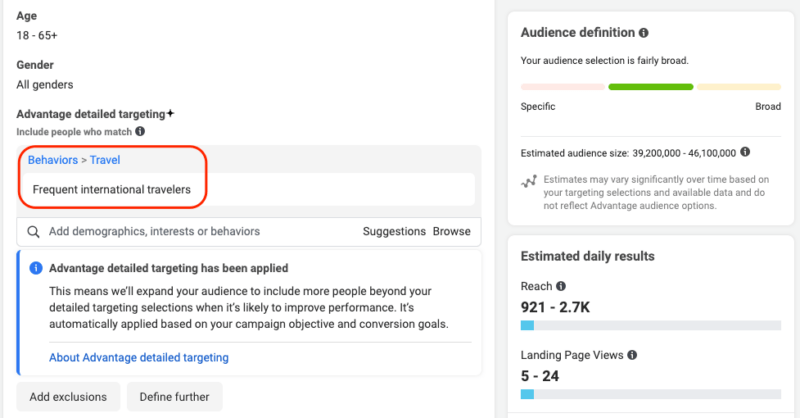The image size is (800, 418).
Task: Click the magnifier icon in targeting search
Action: coord(33,231)
